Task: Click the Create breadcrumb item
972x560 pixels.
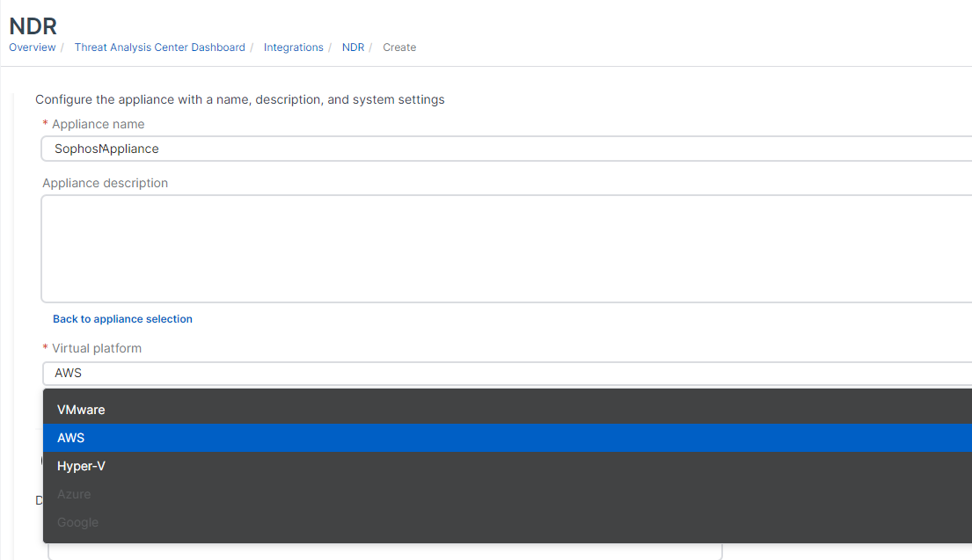Action: pyautogui.click(x=399, y=47)
